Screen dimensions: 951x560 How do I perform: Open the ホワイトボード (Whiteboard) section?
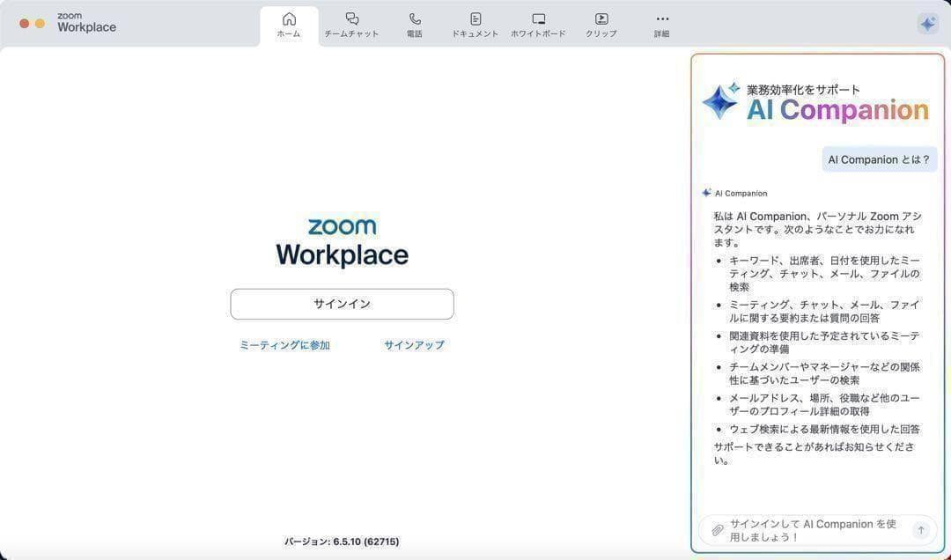[537, 24]
